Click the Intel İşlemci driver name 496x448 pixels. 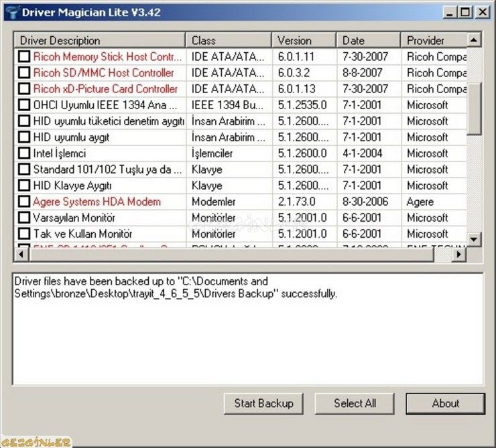pyautogui.click(x=60, y=153)
